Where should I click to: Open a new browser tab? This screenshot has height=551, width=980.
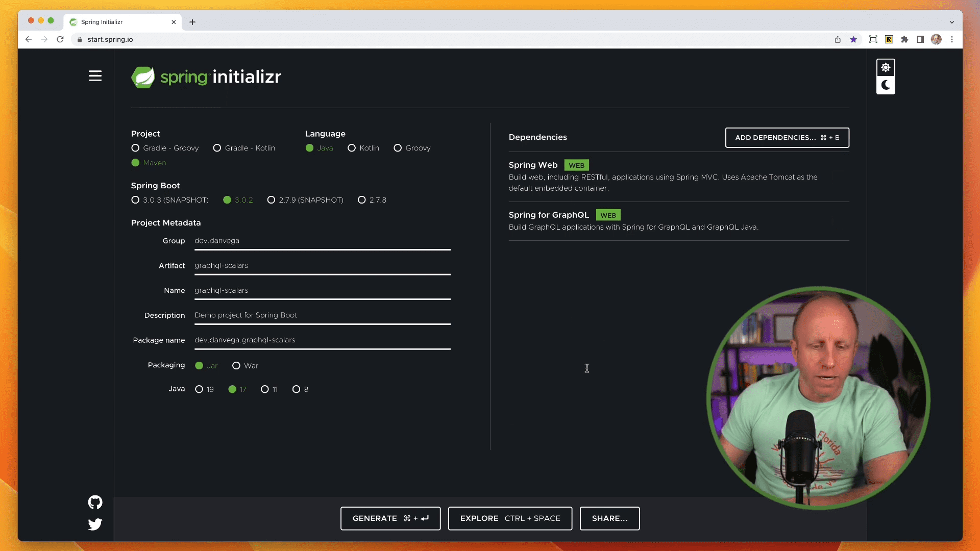192,22
